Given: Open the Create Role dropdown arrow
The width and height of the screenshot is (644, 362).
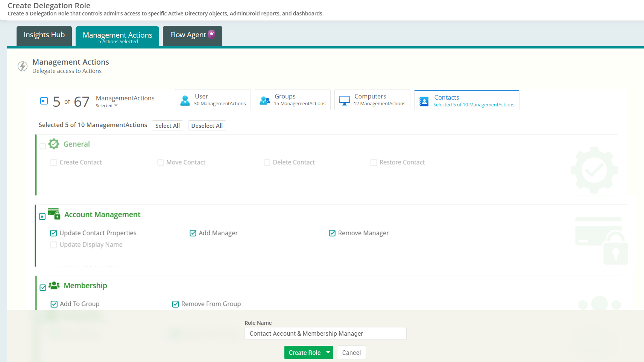Looking at the screenshot, I should pos(328,352).
